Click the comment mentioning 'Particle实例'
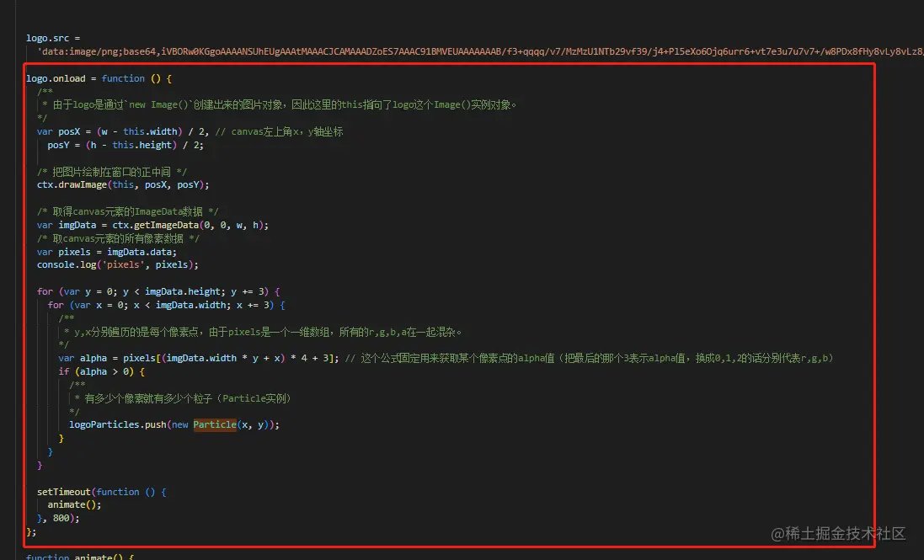This screenshot has height=560, width=924. click(x=183, y=398)
